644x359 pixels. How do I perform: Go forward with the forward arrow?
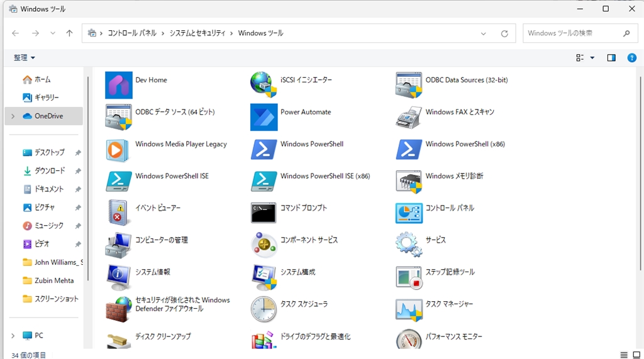(x=35, y=33)
